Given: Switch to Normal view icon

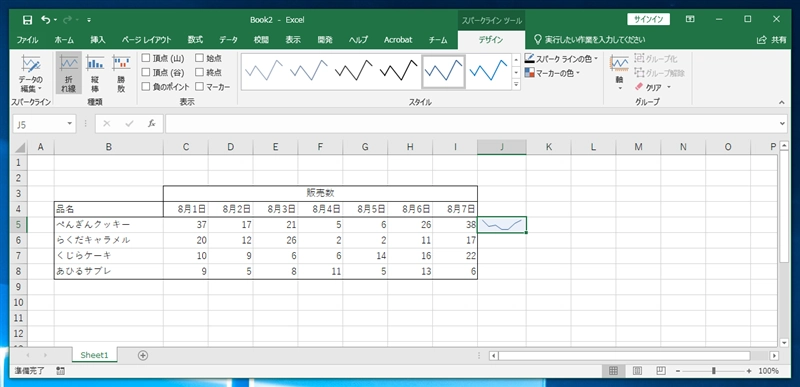Looking at the screenshot, I should 614,371.
